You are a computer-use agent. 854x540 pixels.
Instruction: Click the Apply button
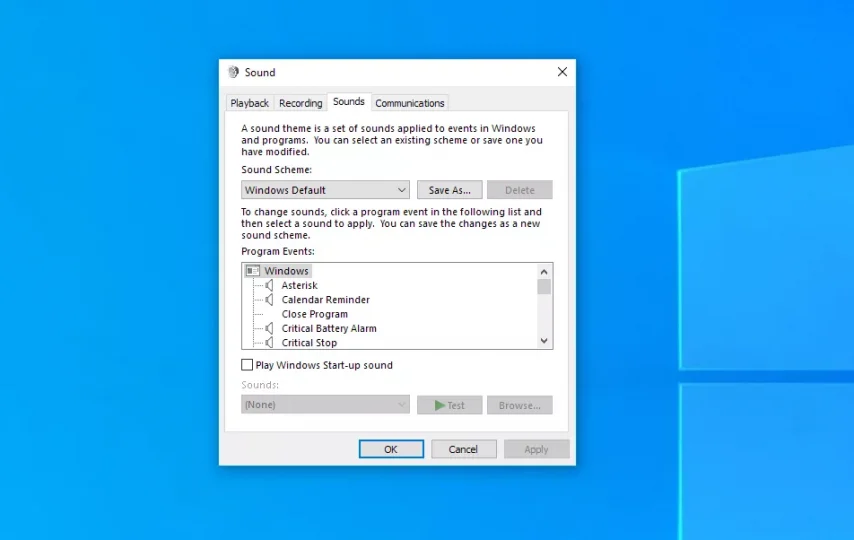(536, 449)
